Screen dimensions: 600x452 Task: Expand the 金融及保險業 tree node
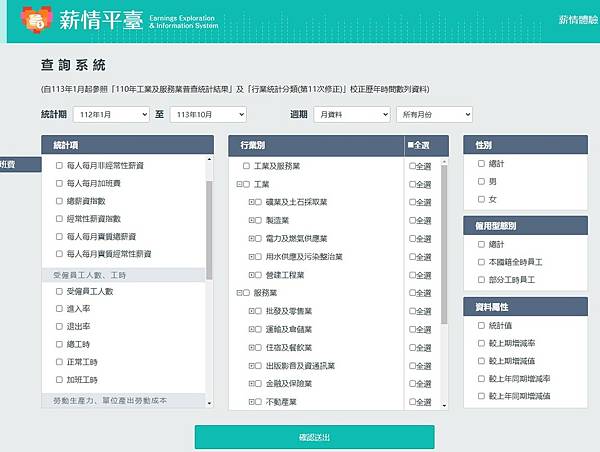pos(251,383)
